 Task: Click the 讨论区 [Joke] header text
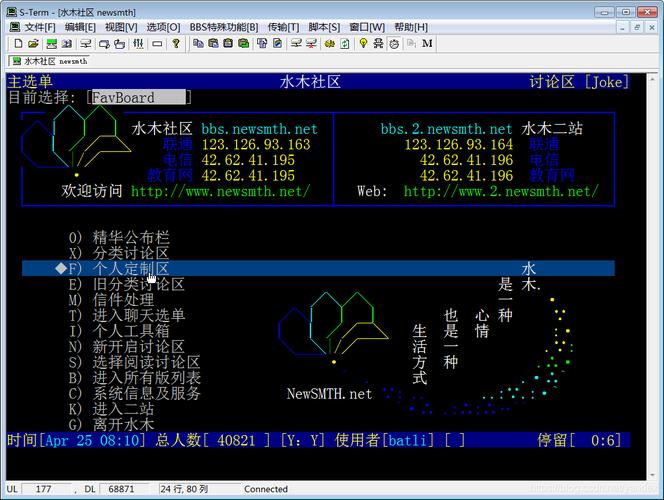579,82
